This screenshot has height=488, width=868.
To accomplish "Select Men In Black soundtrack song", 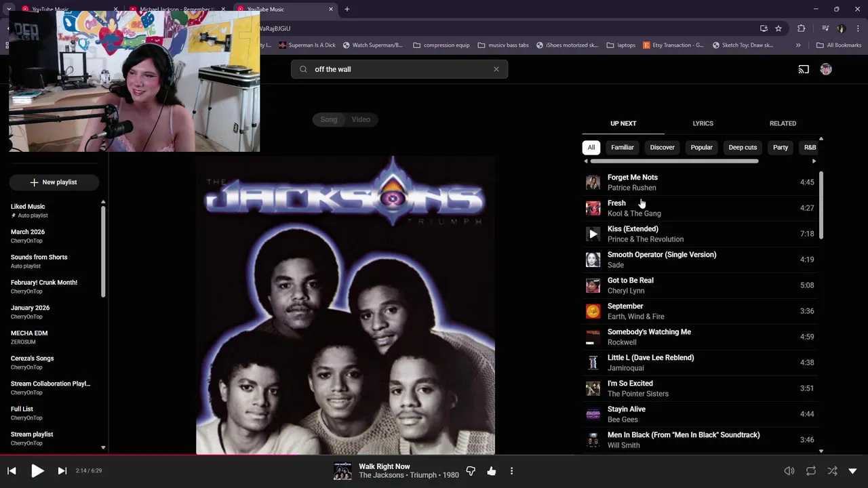I will (700, 440).
